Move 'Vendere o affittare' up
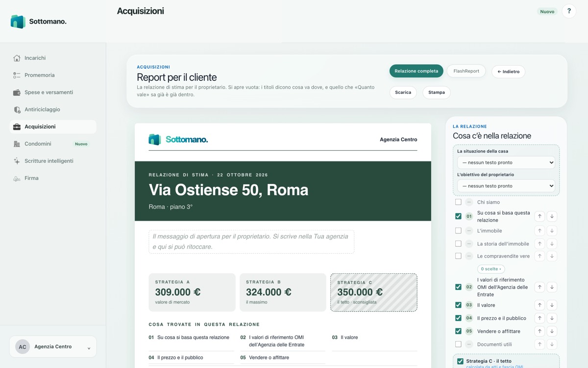 [x=539, y=331]
